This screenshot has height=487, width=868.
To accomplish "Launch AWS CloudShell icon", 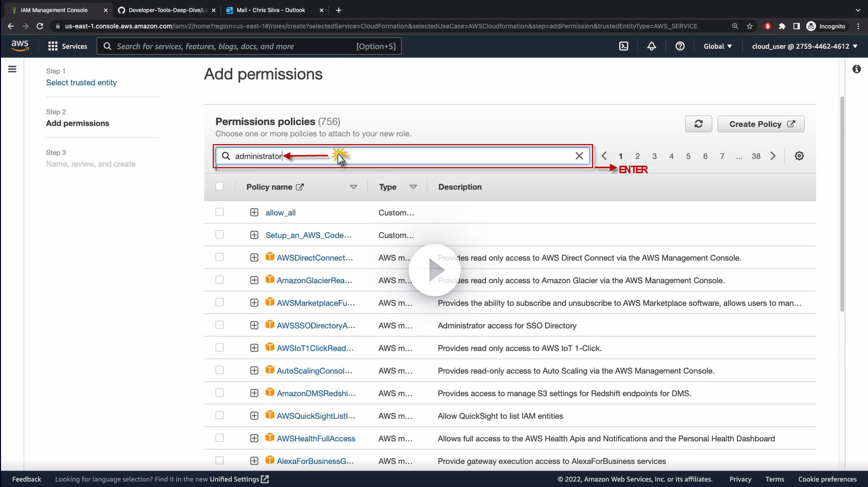I will click(624, 46).
